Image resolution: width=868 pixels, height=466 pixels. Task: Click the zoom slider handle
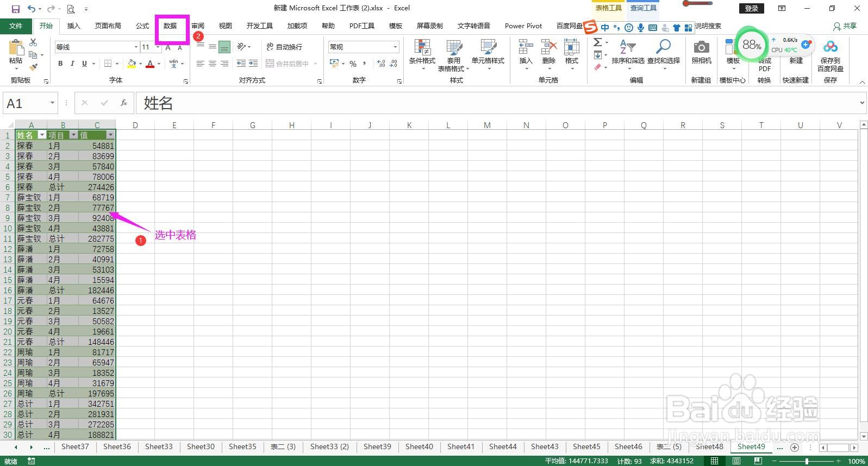807,461
